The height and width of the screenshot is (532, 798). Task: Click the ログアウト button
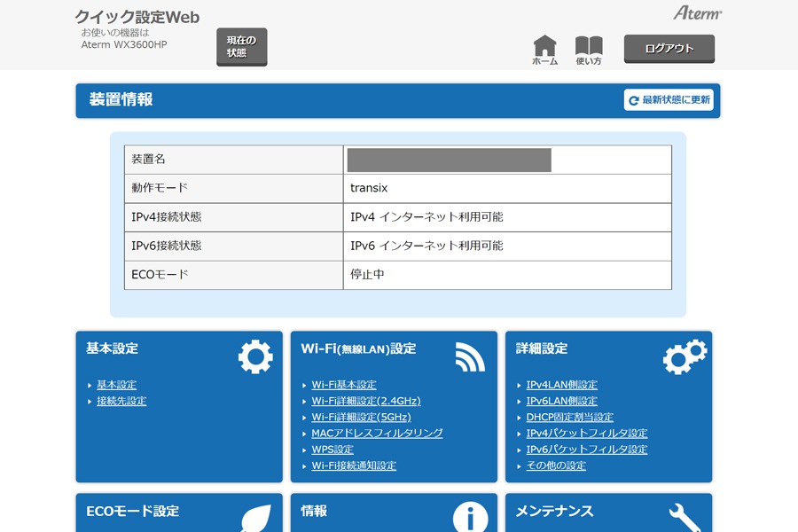[x=669, y=49]
